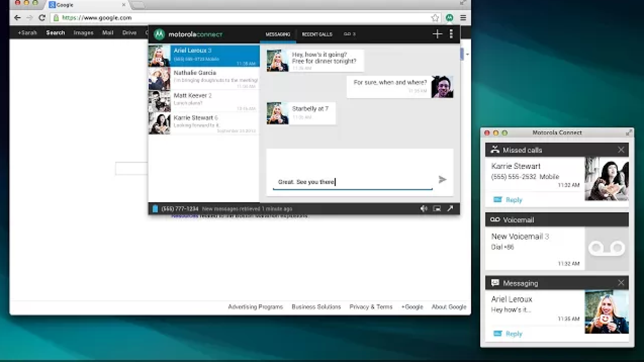Dismiss the Missed calls notification card

[621, 150]
